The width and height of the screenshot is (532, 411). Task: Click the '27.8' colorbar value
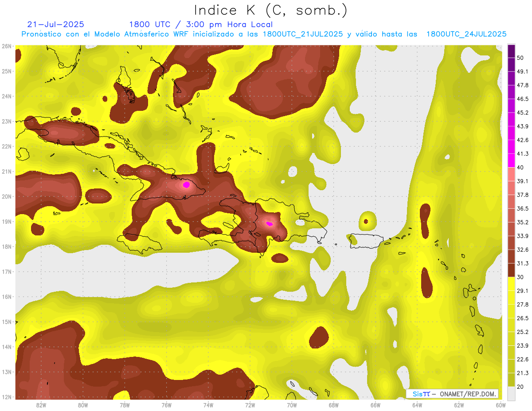click(522, 304)
